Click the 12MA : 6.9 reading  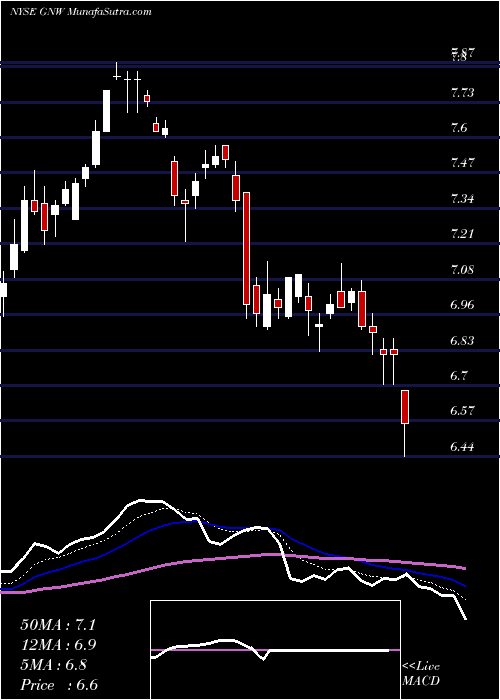58,645
